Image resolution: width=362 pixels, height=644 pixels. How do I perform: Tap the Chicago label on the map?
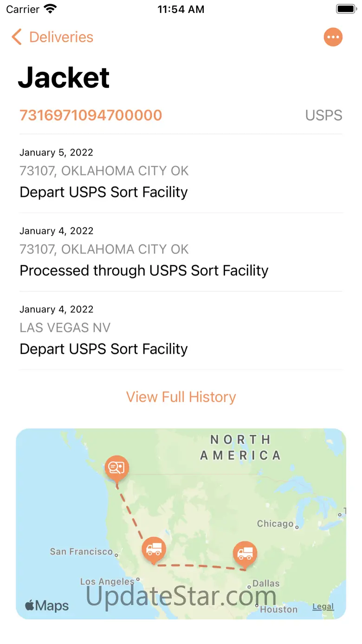click(x=275, y=524)
